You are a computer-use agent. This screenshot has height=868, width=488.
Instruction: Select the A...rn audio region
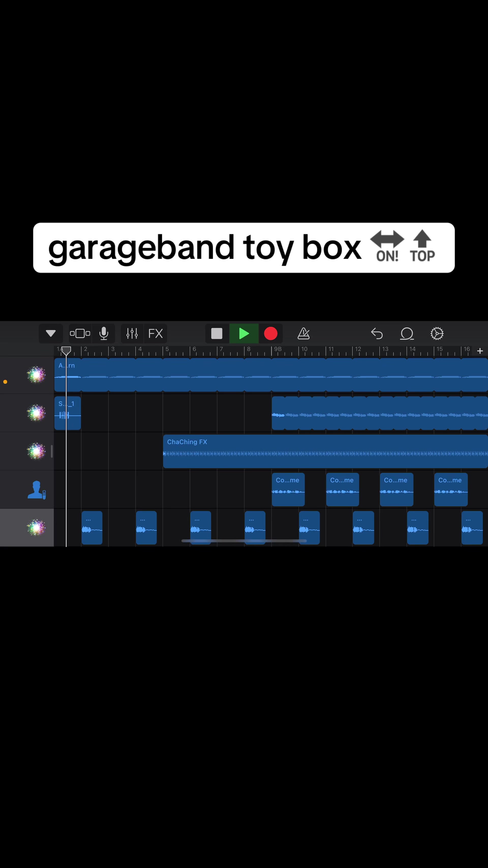(271, 375)
